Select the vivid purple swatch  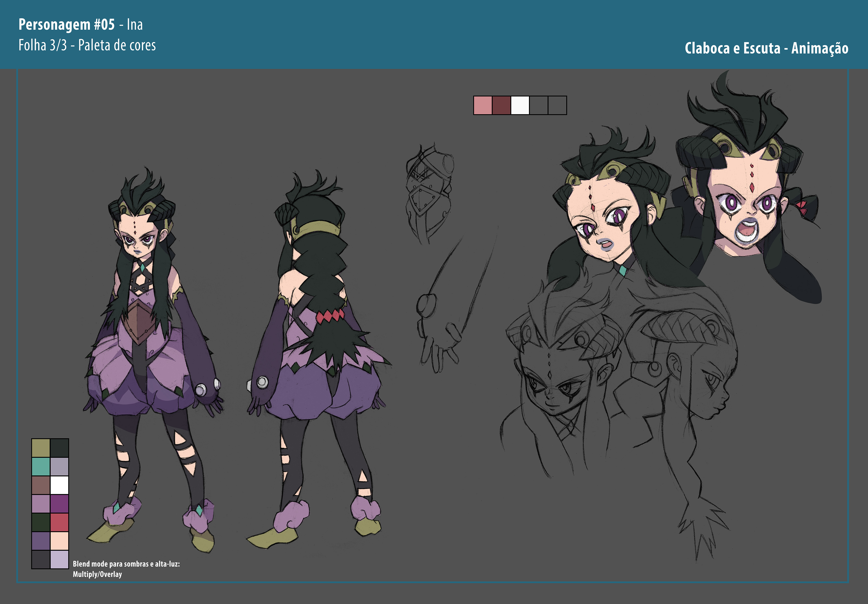click(59, 504)
